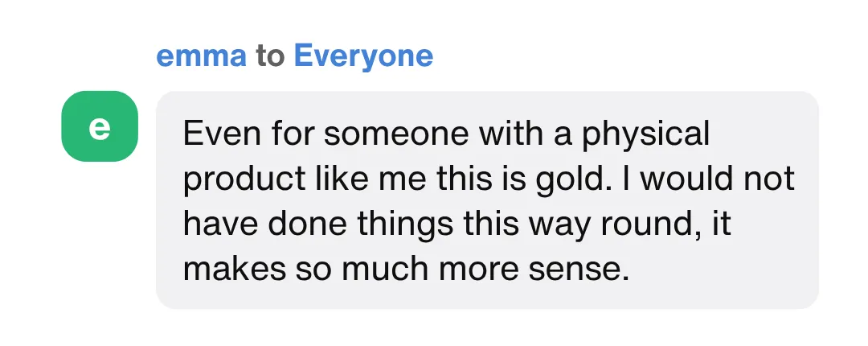Click message line starting 'product like me'

click(489, 179)
